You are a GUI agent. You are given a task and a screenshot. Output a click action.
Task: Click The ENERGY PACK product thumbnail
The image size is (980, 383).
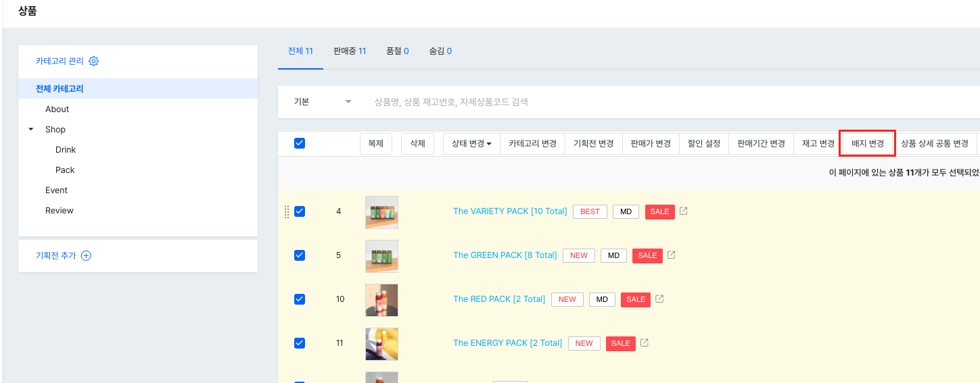[381, 344]
